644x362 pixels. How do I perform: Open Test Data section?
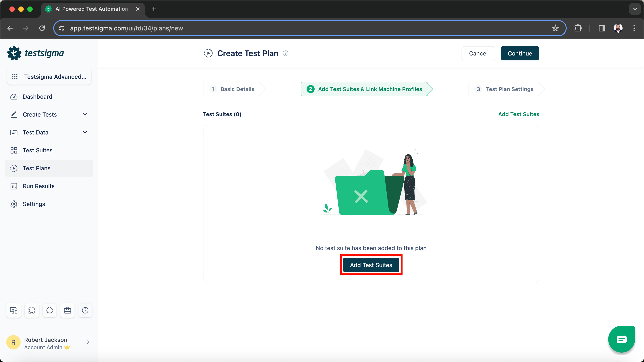(49, 132)
